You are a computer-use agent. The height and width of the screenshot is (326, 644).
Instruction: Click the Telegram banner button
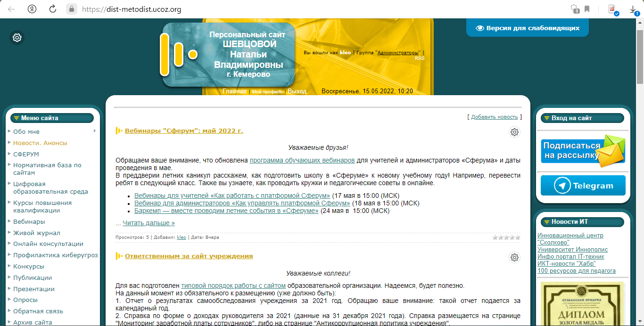click(583, 186)
